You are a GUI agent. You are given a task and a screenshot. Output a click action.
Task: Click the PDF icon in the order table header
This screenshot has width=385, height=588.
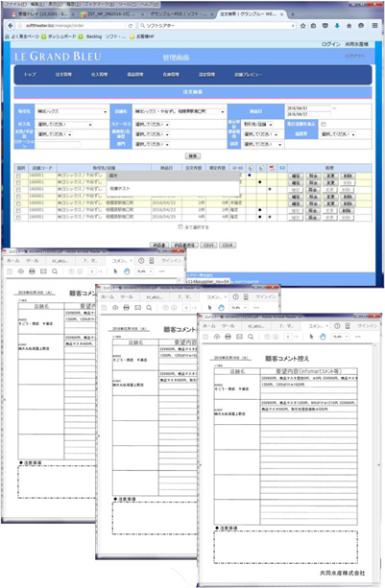tap(272, 168)
